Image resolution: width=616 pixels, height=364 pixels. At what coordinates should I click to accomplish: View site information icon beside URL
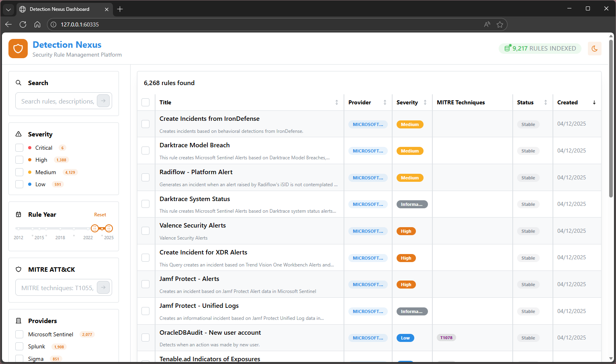53,24
